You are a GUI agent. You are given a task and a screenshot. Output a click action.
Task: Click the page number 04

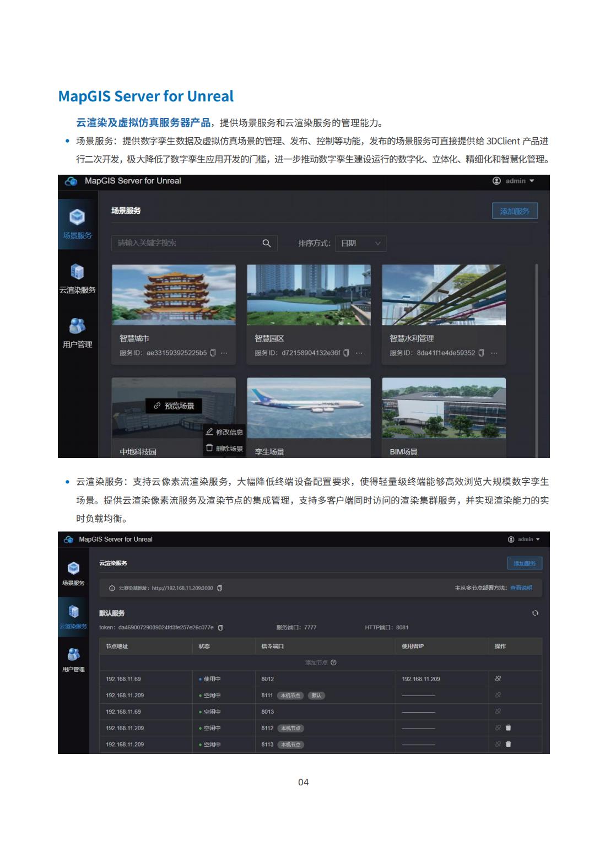[304, 782]
